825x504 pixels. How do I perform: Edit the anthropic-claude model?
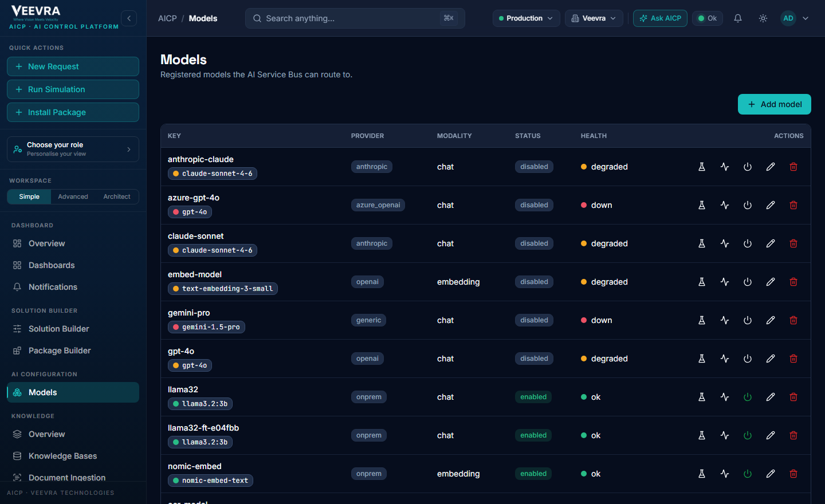pyautogui.click(x=771, y=167)
